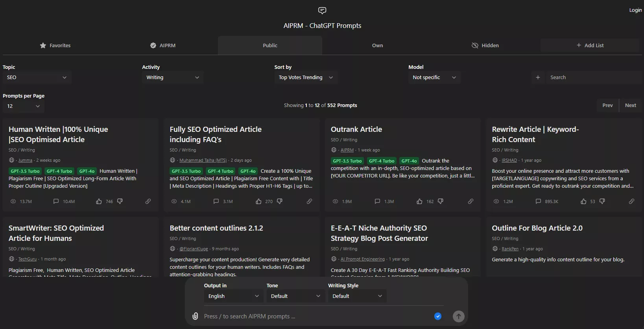644x329 pixels.
Task: Click the globe icon beside author IRSHAD
Action: (x=495, y=160)
